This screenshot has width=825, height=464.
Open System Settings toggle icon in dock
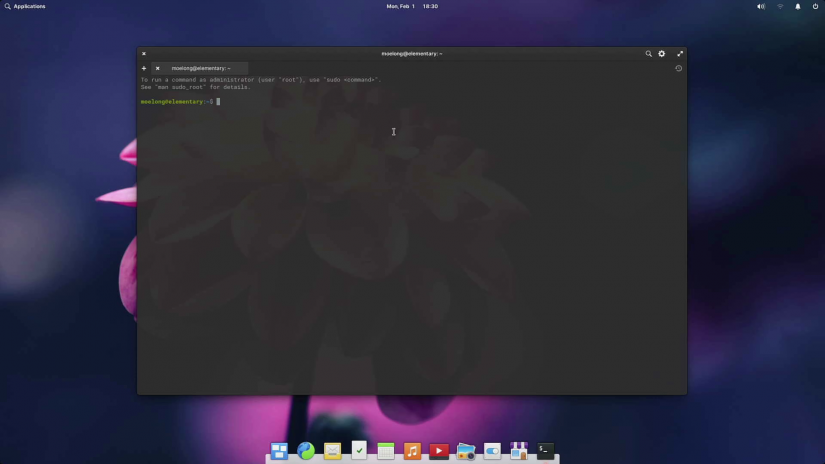pyautogui.click(x=492, y=451)
